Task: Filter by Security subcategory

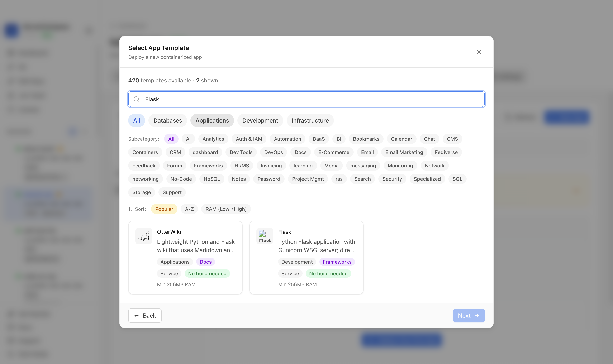Action: point(392,179)
